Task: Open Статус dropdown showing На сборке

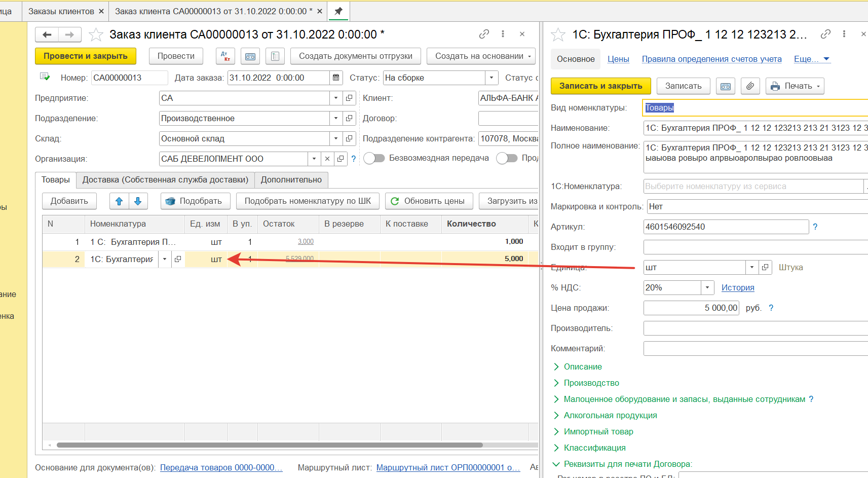Action: (491, 78)
